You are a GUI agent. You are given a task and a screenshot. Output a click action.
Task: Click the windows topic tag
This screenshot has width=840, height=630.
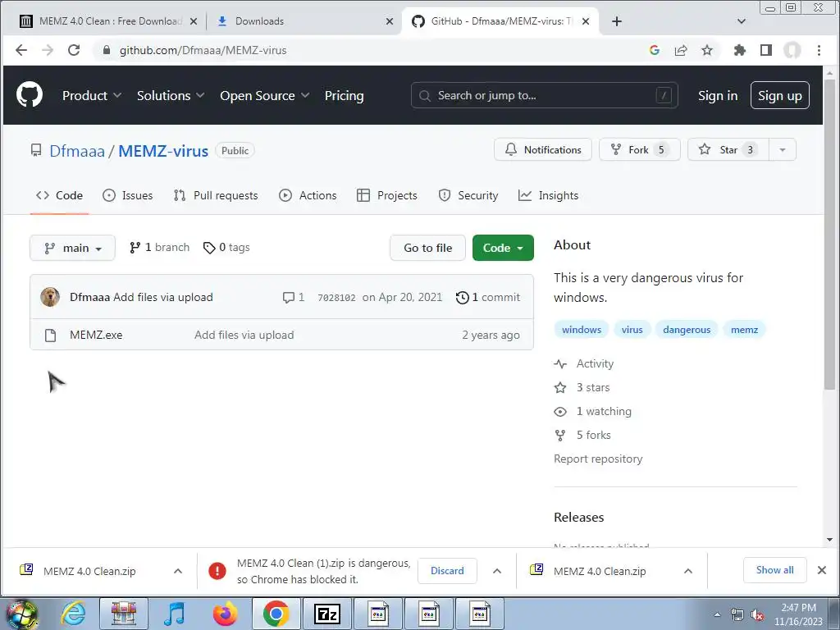(x=582, y=330)
